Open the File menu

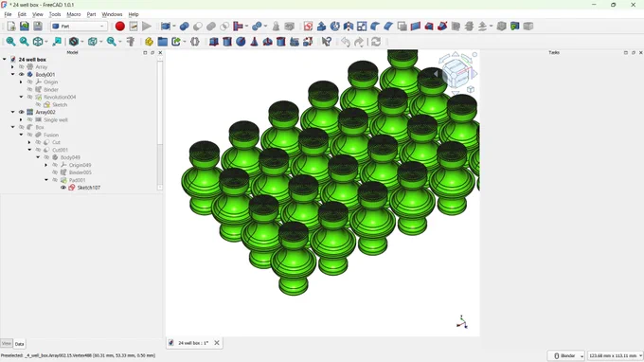tap(8, 14)
